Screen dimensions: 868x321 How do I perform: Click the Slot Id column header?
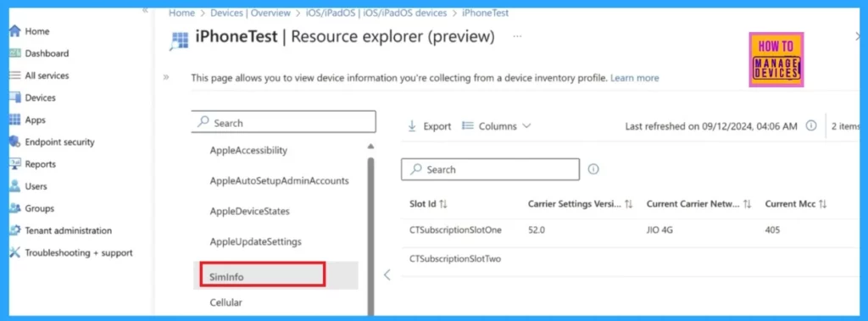click(422, 204)
